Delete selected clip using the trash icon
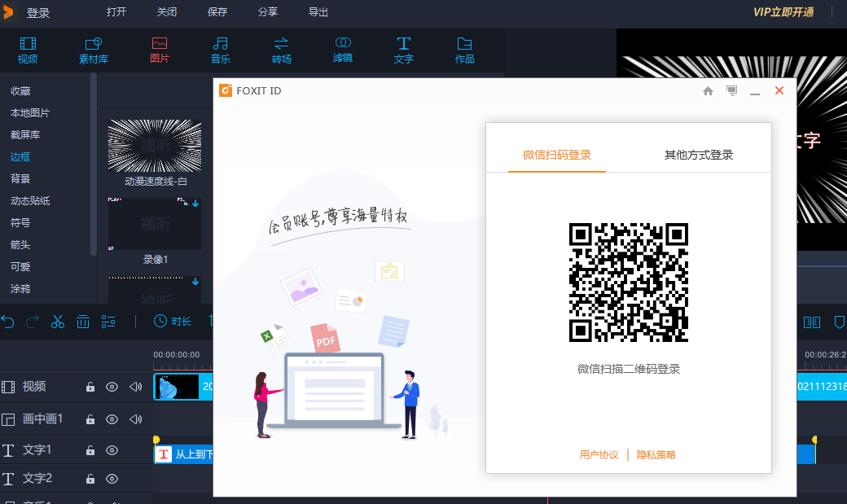Screen dimensions: 847x504 (x=83, y=322)
